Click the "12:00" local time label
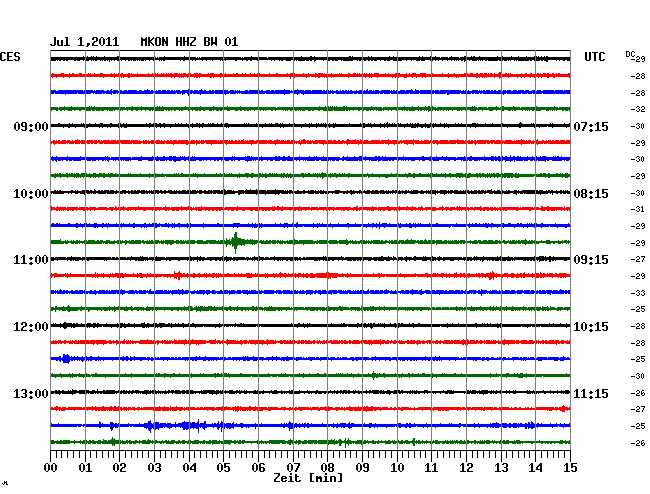650x494 pixels. [31, 327]
